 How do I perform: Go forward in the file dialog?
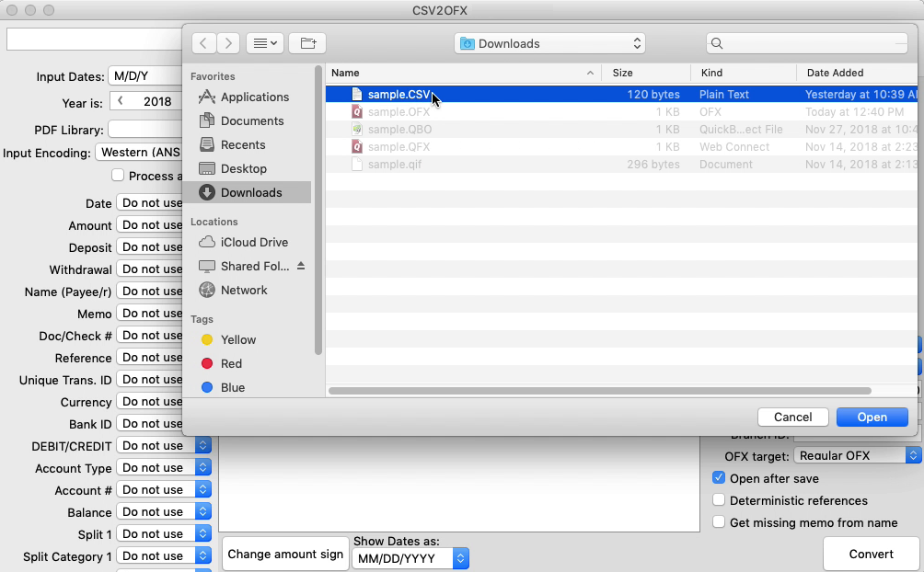[228, 43]
